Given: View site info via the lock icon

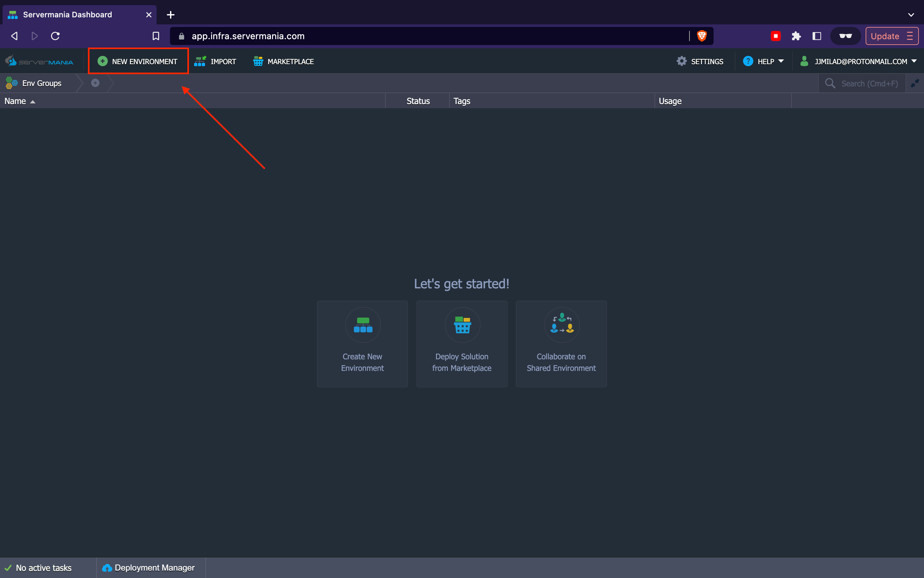Looking at the screenshot, I should pos(182,36).
